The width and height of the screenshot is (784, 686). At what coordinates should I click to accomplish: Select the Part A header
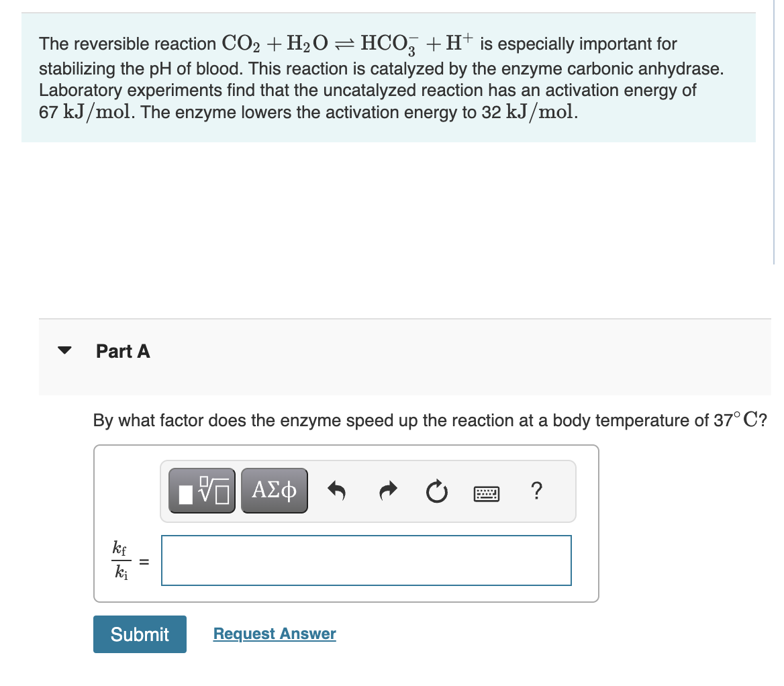(x=123, y=351)
